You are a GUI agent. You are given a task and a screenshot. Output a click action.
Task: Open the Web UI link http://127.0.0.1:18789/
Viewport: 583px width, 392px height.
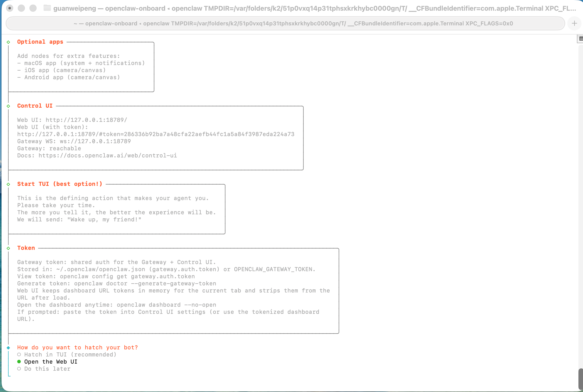coord(86,120)
